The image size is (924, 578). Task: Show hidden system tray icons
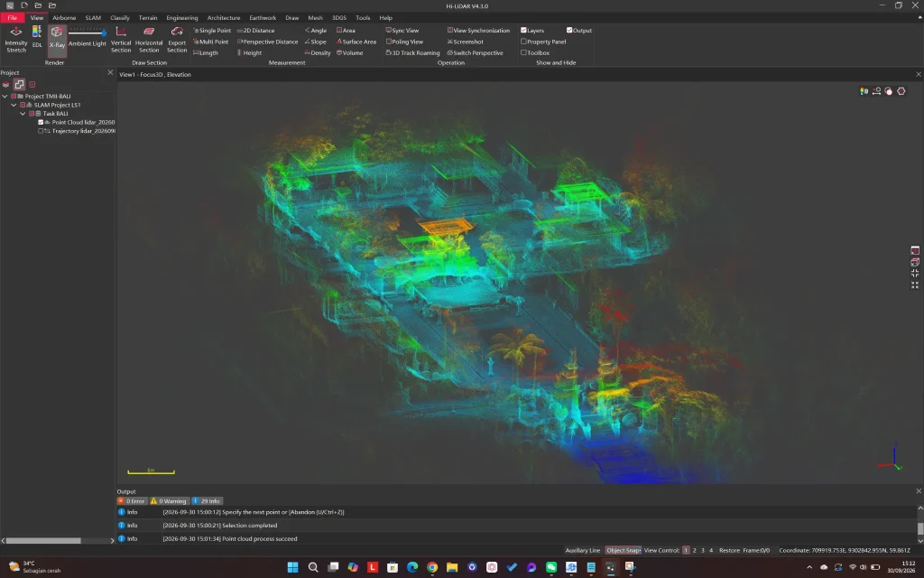[x=809, y=567]
